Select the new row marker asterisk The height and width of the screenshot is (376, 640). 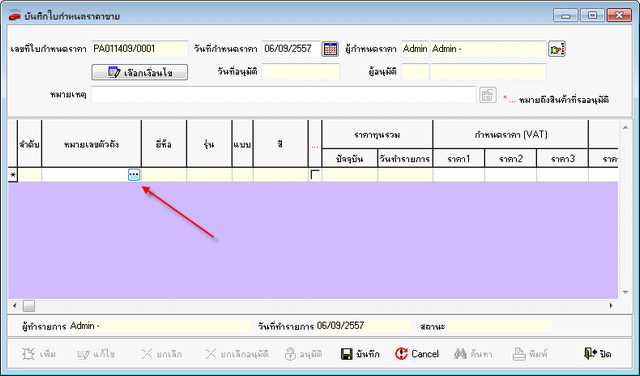[13, 175]
